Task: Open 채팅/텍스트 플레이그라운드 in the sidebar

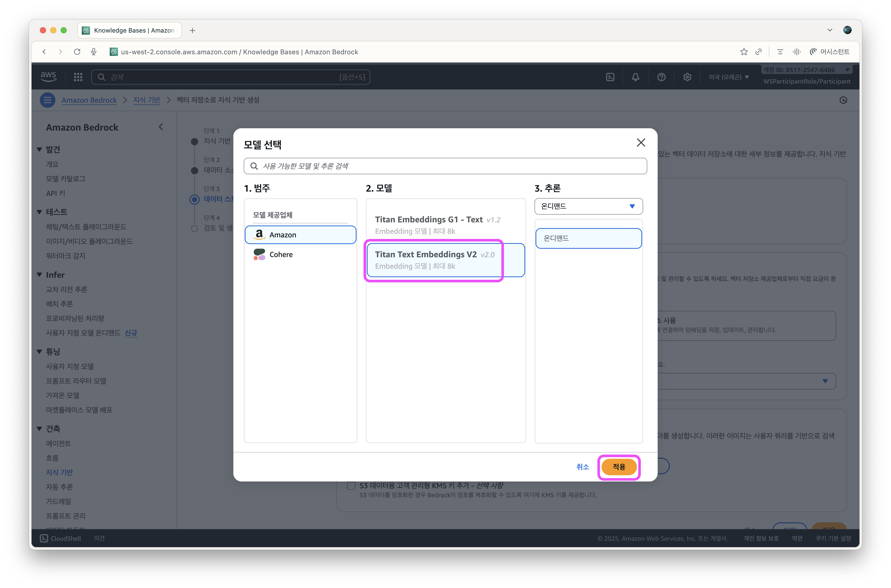Action: [x=86, y=227]
